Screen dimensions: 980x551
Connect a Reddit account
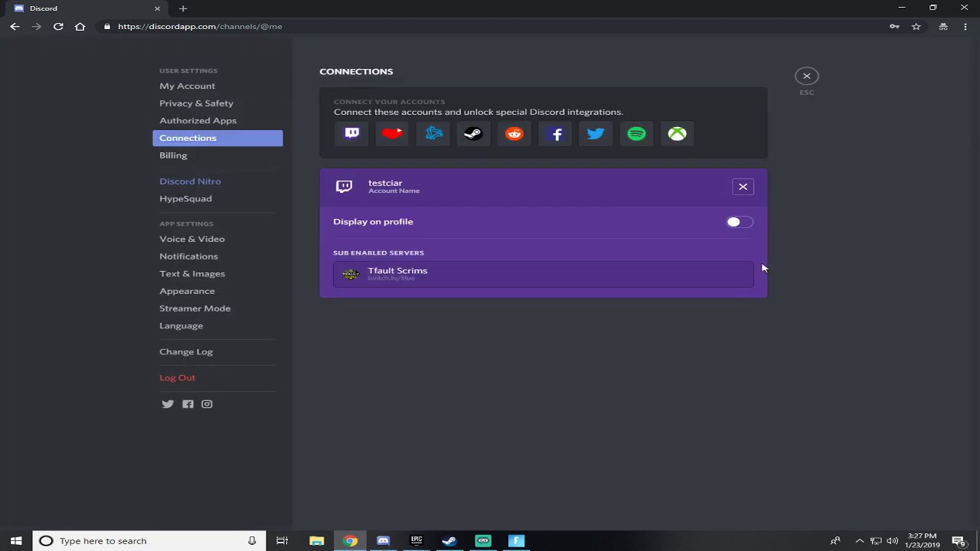[514, 133]
